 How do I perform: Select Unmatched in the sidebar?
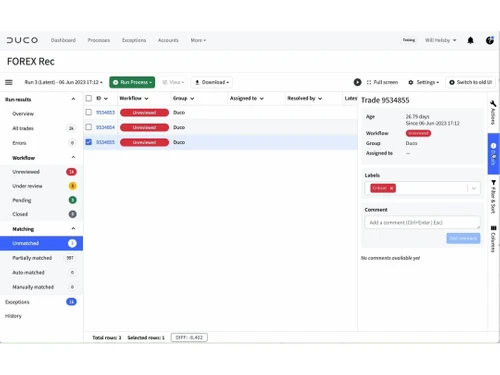click(41, 243)
